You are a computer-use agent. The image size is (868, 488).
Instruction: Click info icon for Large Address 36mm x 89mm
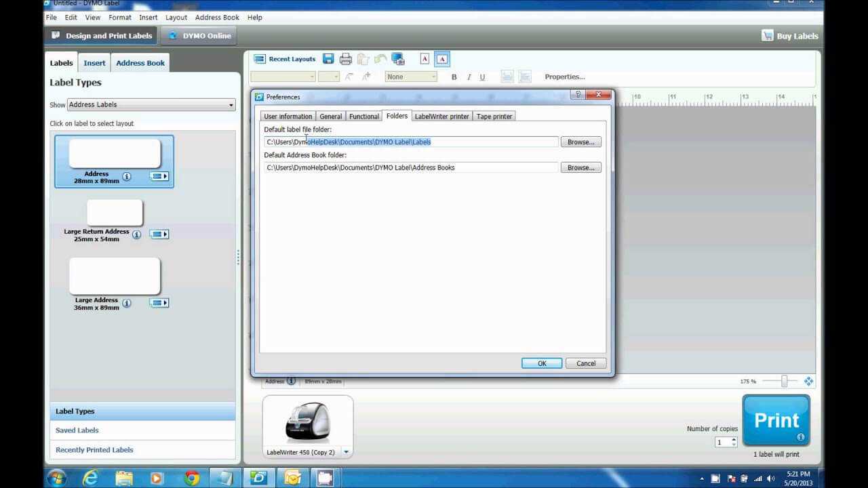coord(127,303)
